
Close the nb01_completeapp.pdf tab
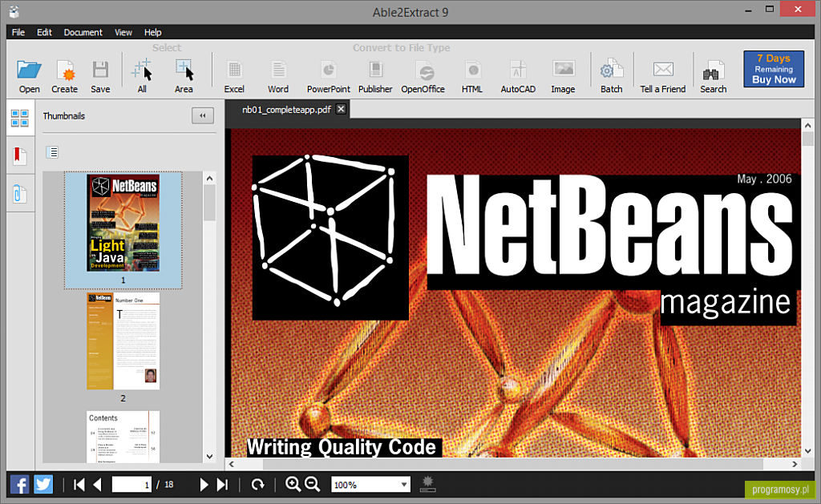click(341, 109)
